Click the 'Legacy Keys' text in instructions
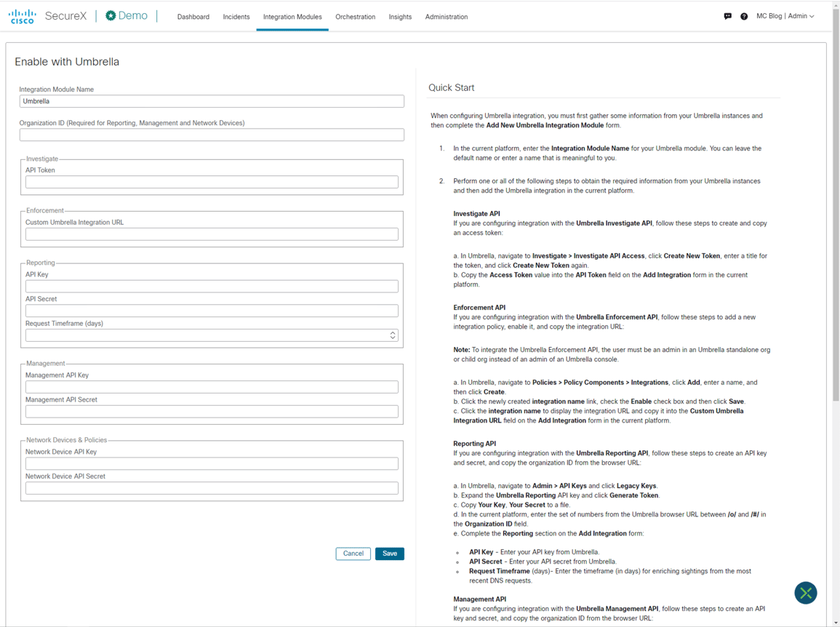The height and width of the screenshot is (627, 840). pyautogui.click(x=636, y=485)
